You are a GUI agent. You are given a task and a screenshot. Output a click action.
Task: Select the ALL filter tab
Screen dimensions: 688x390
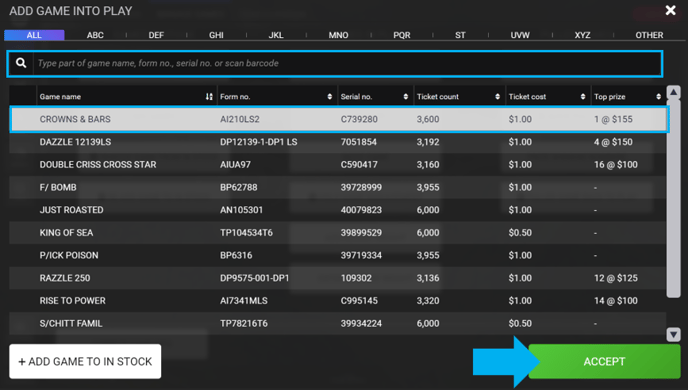[x=34, y=35]
